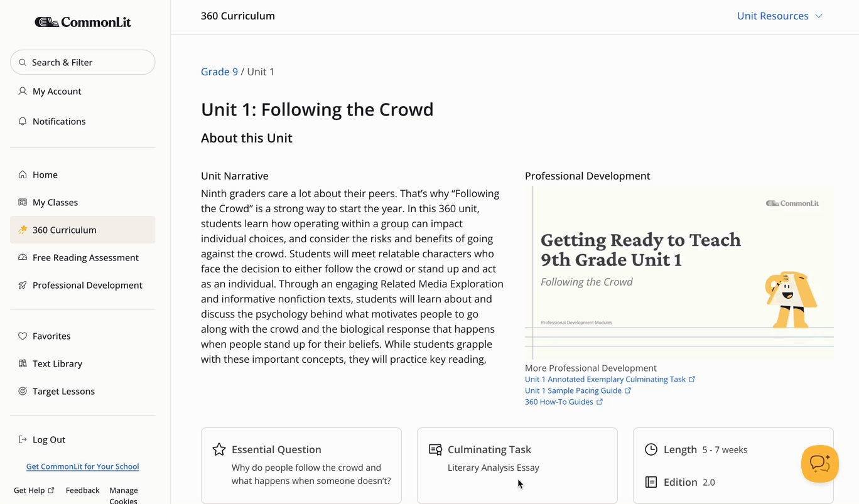This screenshot has height=504, width=859.
Task: Click the '360 Curriculum' header title
Action: 238,16
